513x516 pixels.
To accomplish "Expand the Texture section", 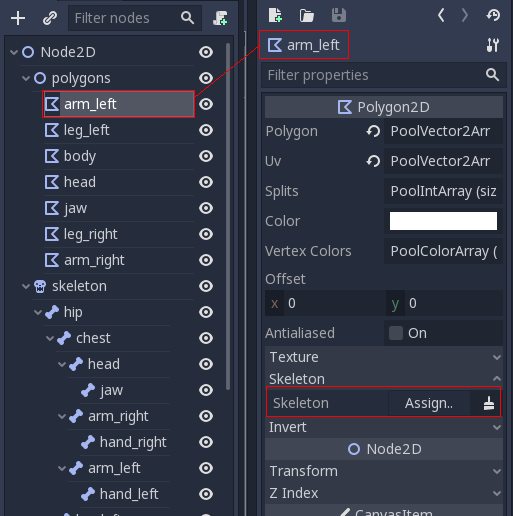I will point(384,357).
